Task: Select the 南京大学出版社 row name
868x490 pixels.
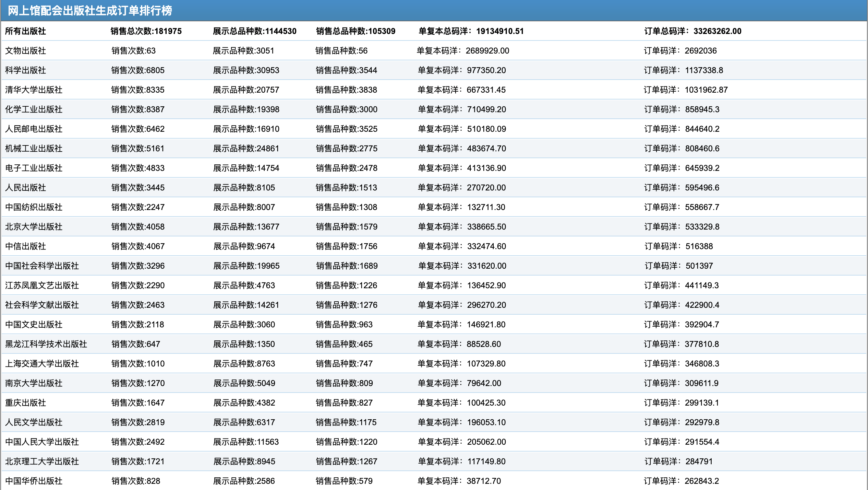Action: [x=34, y=383]
